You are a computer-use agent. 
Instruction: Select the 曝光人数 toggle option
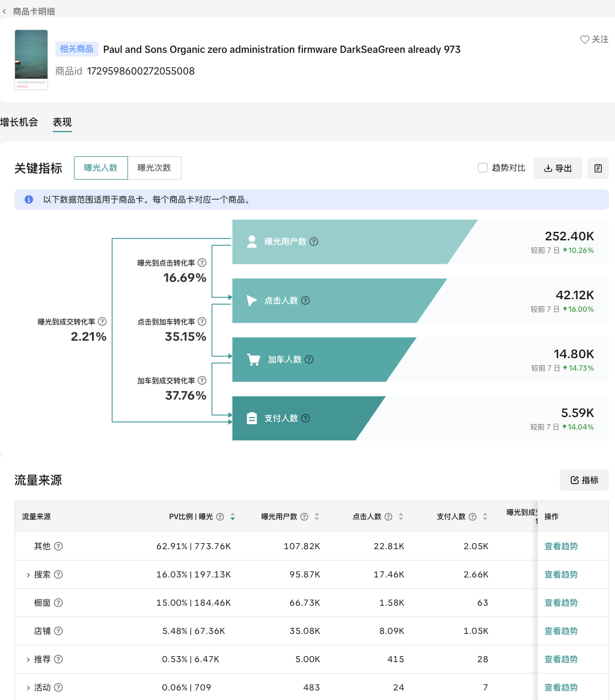(101, 168)
